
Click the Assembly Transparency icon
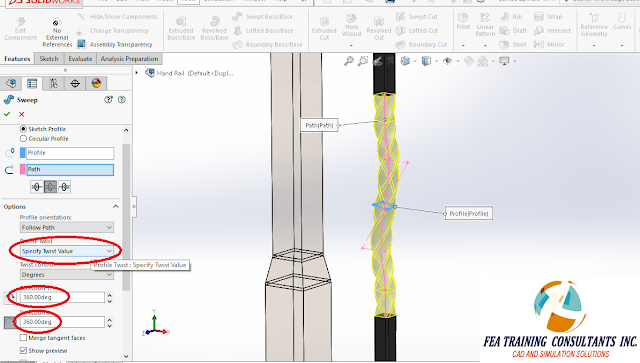[x=82, y=44]
